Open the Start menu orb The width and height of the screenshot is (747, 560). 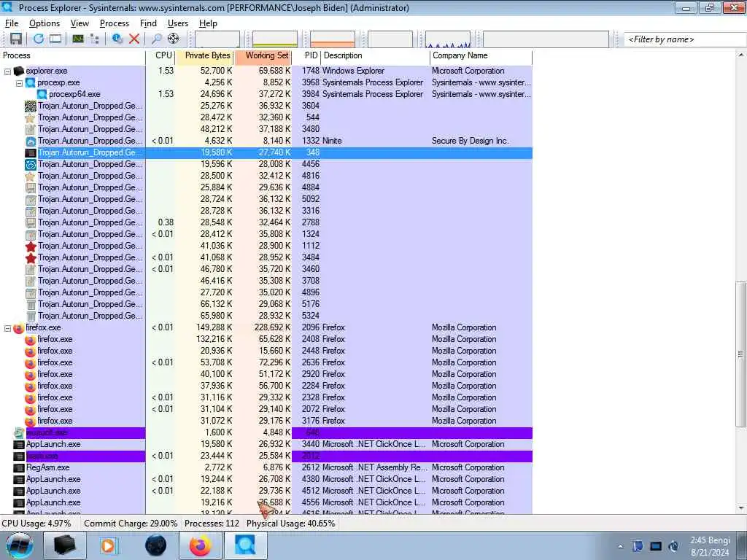pyautogui.click(x=20, y=545)
